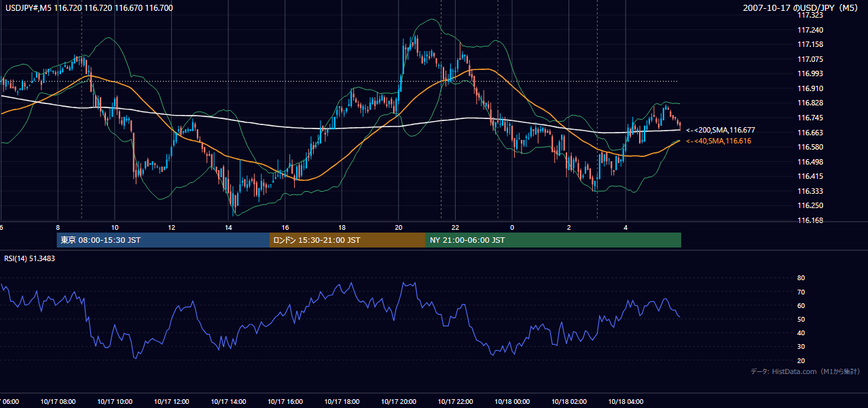This screenshot has width=868, height=408.
Task: Click the HistData.com data source credit
Action: 806,371
